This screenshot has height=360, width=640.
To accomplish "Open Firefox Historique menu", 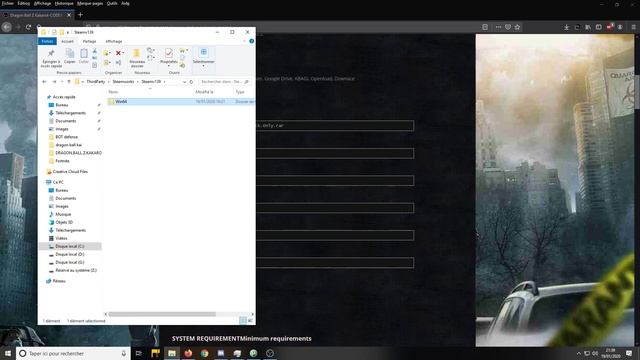I will (x=64, y=3).
